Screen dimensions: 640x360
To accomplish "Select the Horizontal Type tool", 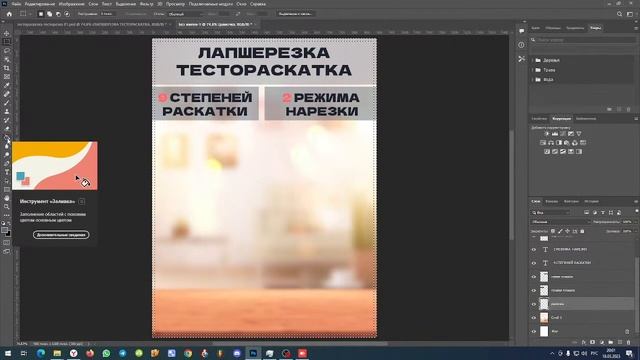I will click(x=7, y=172).
